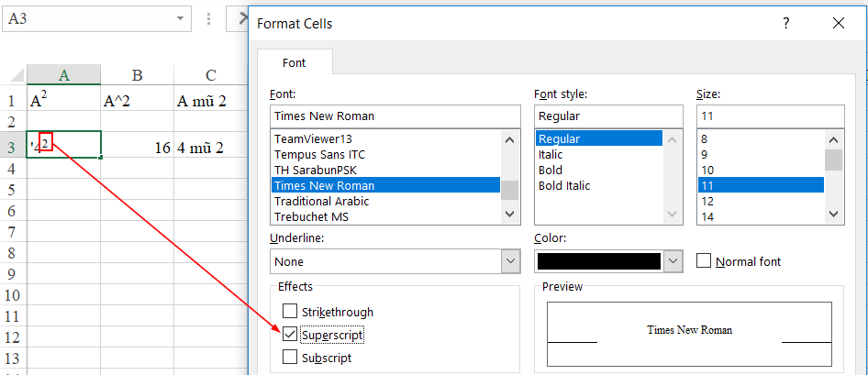
Task: Tick the Subscript checkbox
Action: click(x=290, y=358)
